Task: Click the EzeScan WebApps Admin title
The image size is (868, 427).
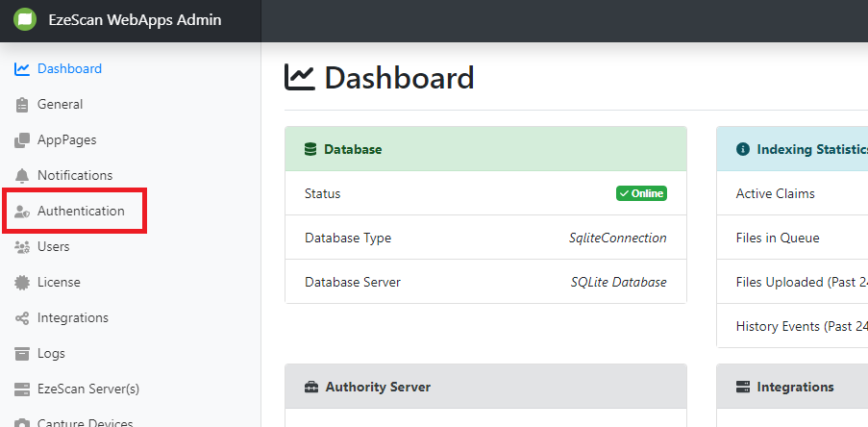Action: [x=135, y=20]
